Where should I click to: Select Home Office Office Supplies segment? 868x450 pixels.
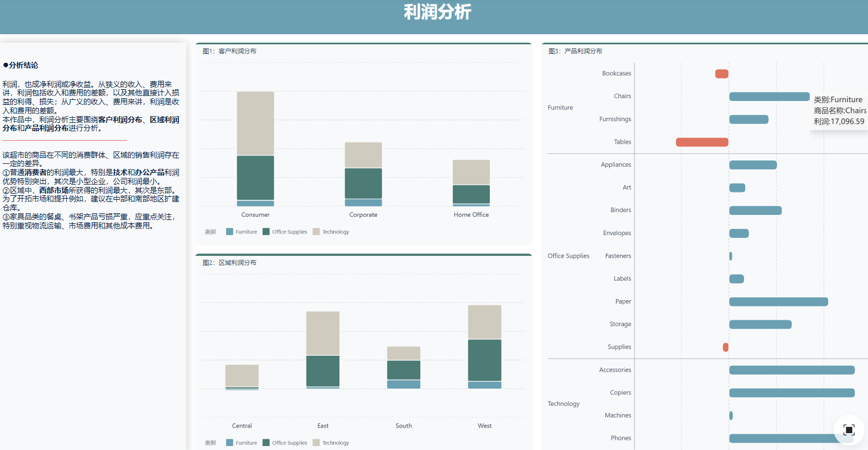pos(471,194)
